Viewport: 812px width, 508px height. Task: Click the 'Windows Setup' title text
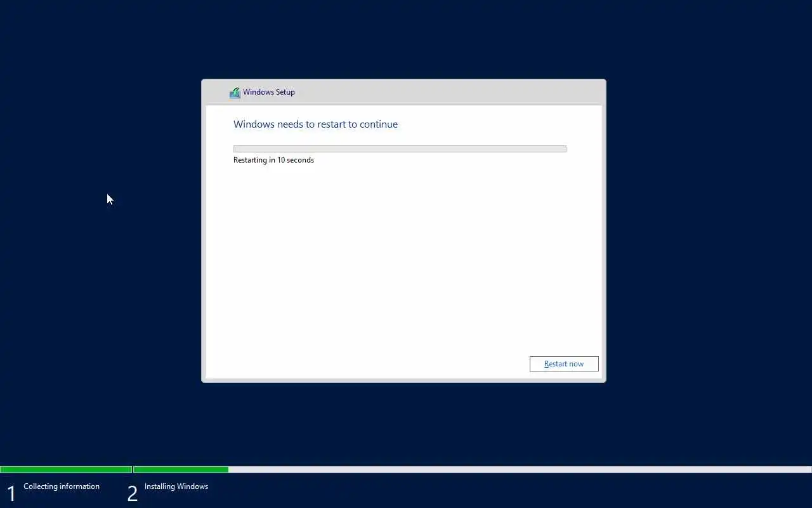click(x=269, y=92)
